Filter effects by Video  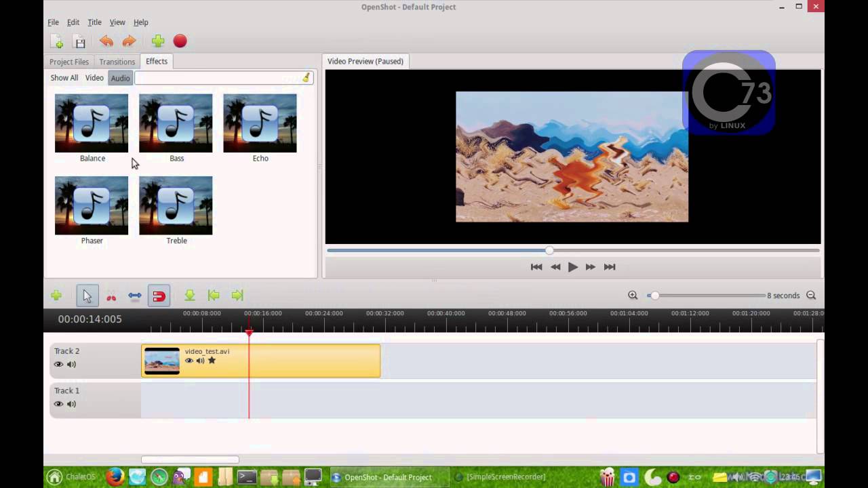(x=94, y=78)
